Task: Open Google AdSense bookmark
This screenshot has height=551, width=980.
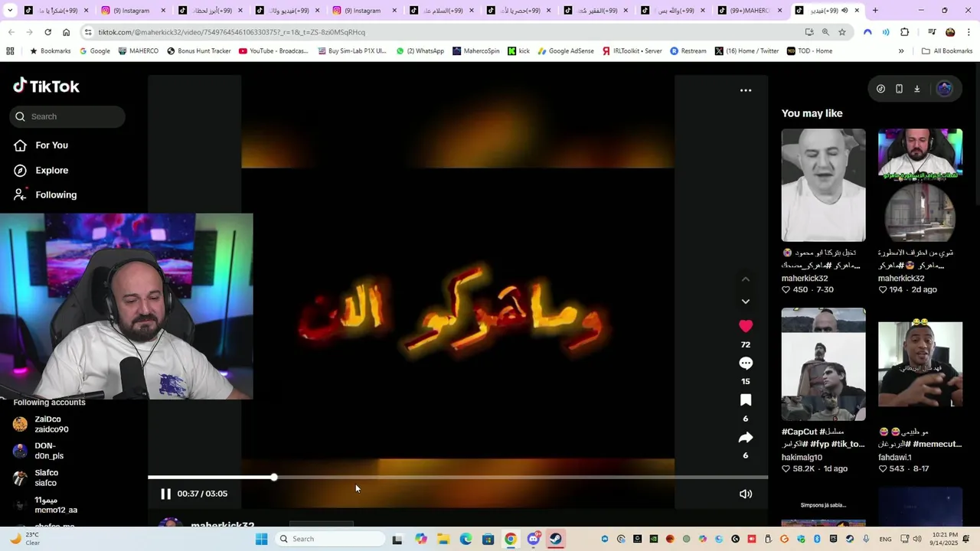Action: [x=566, y=51]
